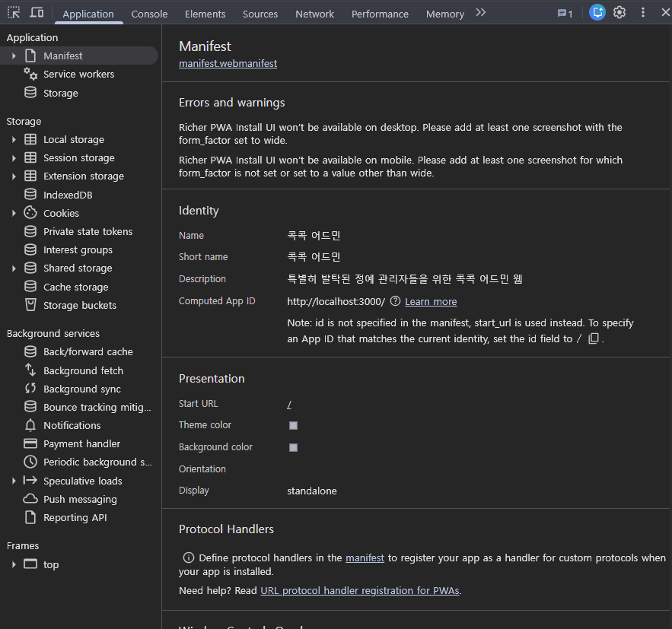Viewport: 672px width, 629px height.
Task: Expand the Session storage tree arrow
Action: 14,157
